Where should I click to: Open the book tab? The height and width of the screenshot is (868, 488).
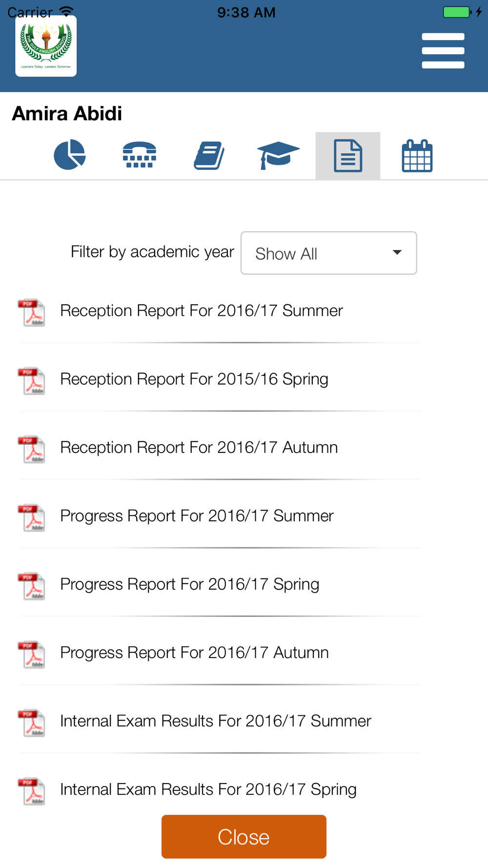point(209,155)
